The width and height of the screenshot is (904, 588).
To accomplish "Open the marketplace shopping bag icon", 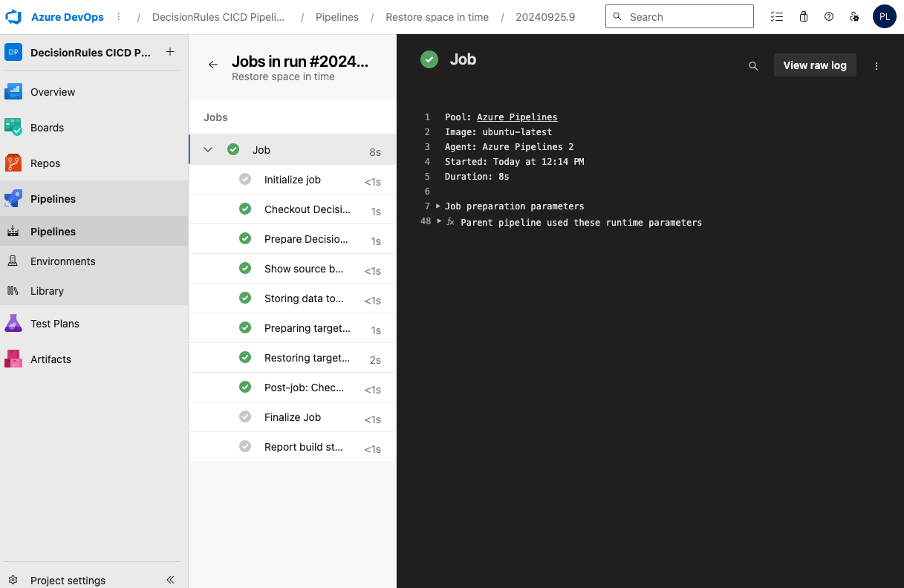I will tap(804, 16).
